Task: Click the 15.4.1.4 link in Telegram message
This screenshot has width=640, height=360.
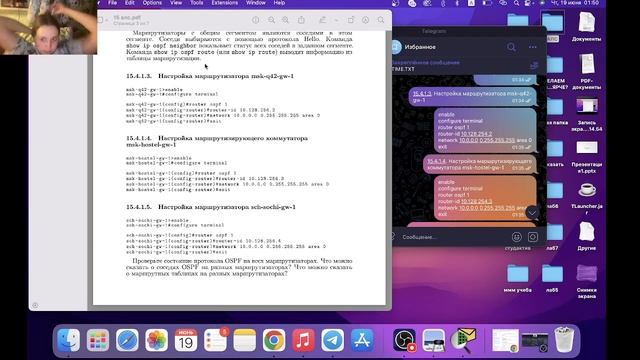Action: [x=437, y=161]
